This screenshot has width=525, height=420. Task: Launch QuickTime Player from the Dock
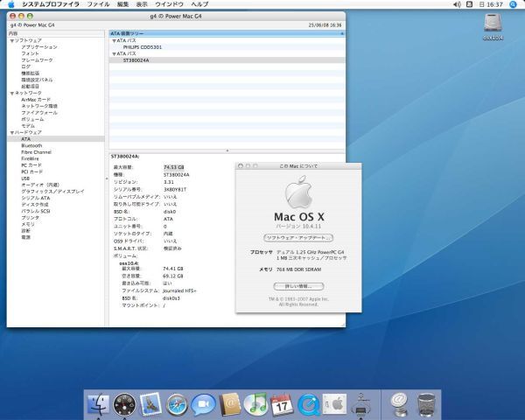pyautogui.click(x=308, y=404)
